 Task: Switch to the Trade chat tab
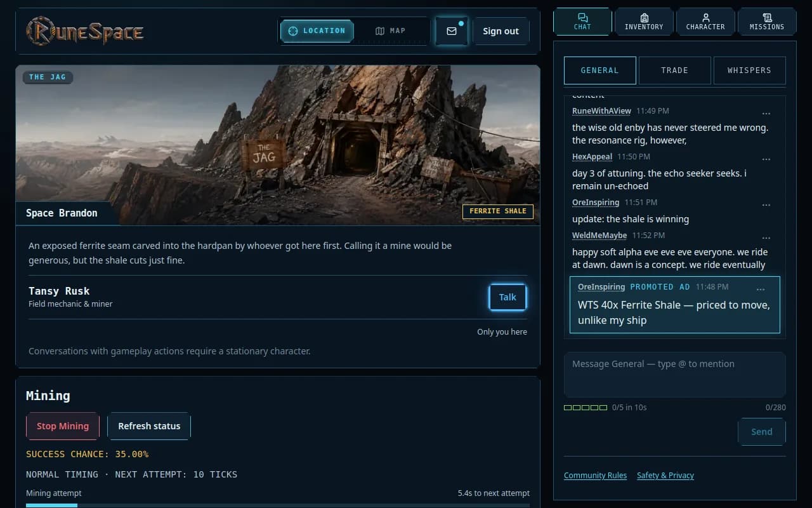[x=674, y=70]
